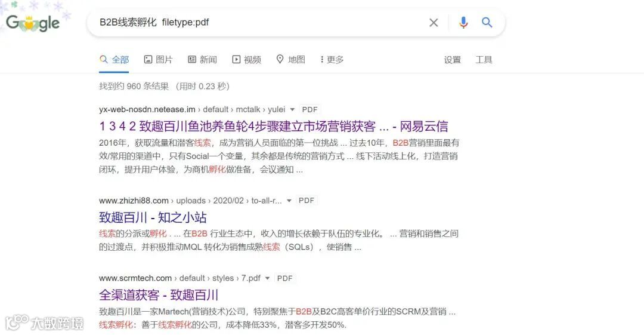
Task: Open result titled 致趣百川鱼池养鱼轮4步骤 网易云信
Action: point(274,127)
